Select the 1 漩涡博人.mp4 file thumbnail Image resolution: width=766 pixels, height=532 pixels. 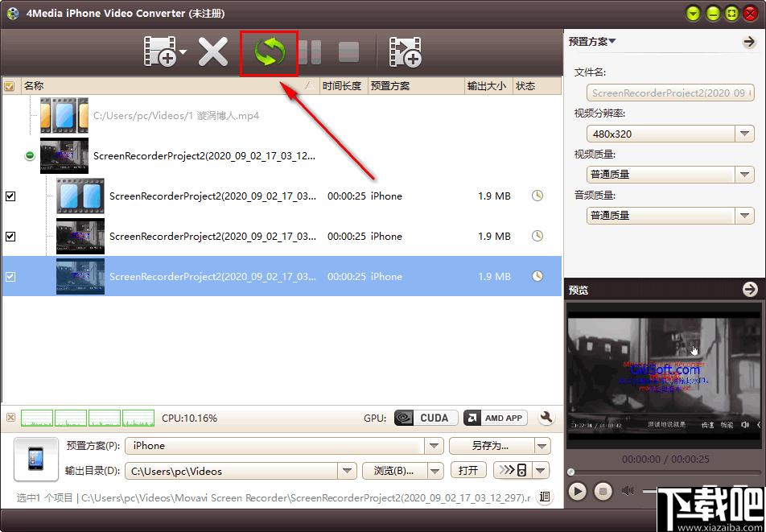[64, 116]
